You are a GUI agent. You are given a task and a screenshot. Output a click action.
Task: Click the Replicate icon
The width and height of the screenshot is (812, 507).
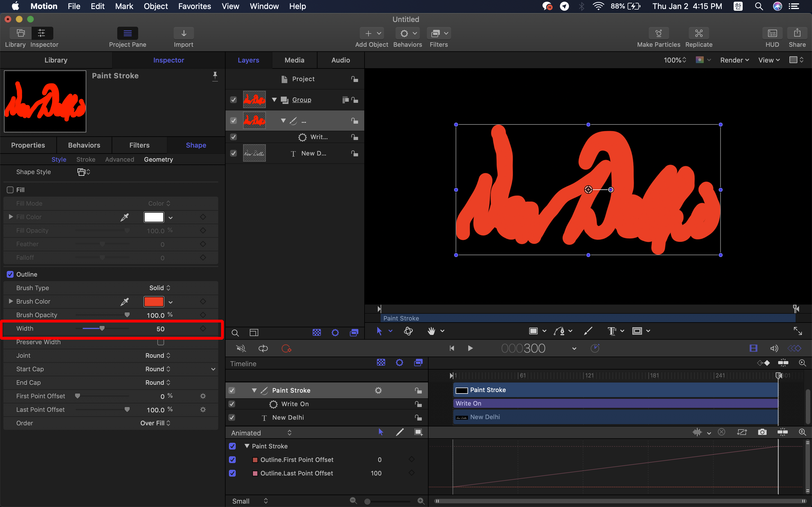coord(699,34)
